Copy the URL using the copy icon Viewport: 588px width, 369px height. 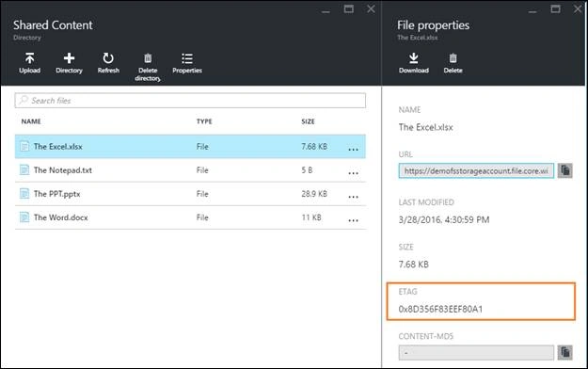click(565, 170)
